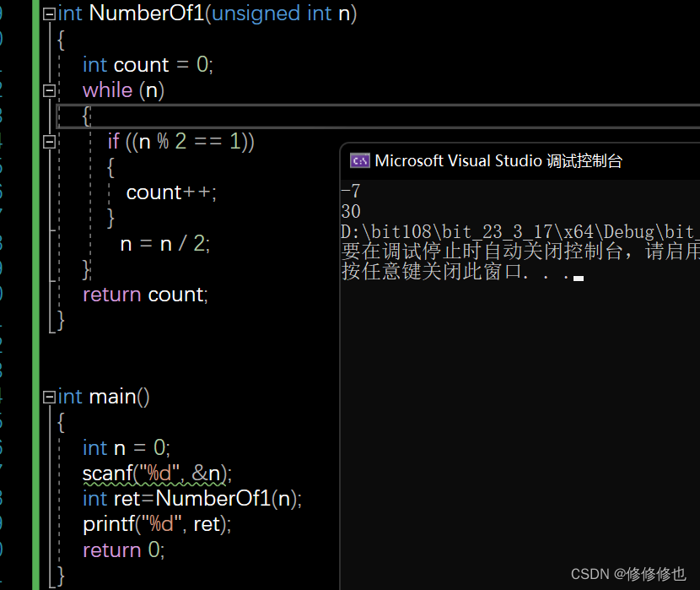Click the NumberOf1 name in the function definition
The height and width of the screenshot is (590, 700).
[146, 14]
